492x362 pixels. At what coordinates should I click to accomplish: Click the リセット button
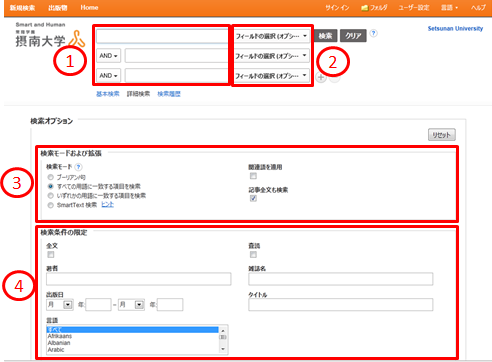442,135
